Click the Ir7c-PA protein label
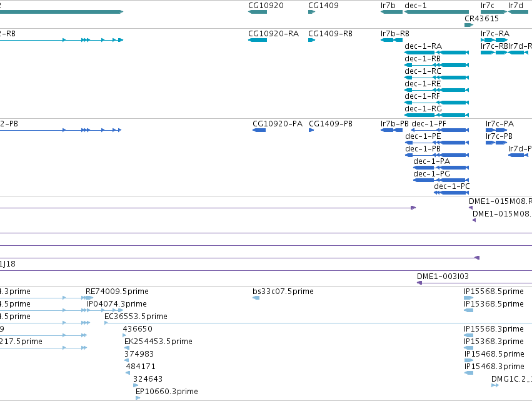The width and height of the screenshot is (532, 401). click(x=499, y=124)
